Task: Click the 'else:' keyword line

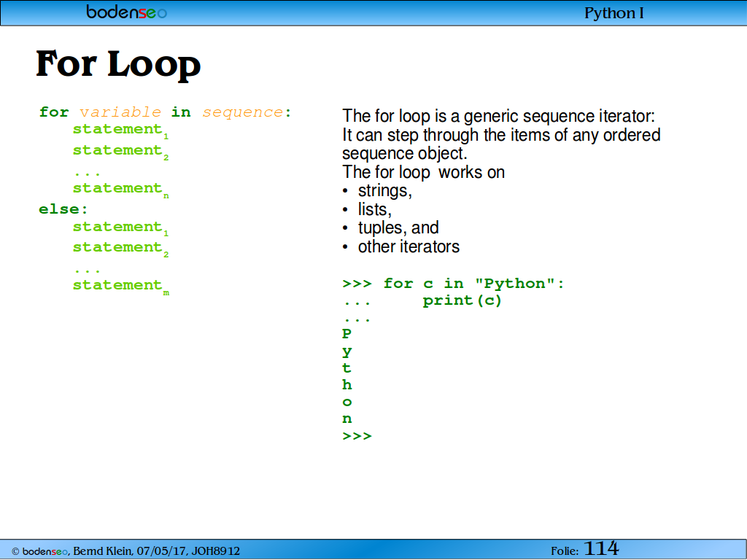Action: click(63, 209)
